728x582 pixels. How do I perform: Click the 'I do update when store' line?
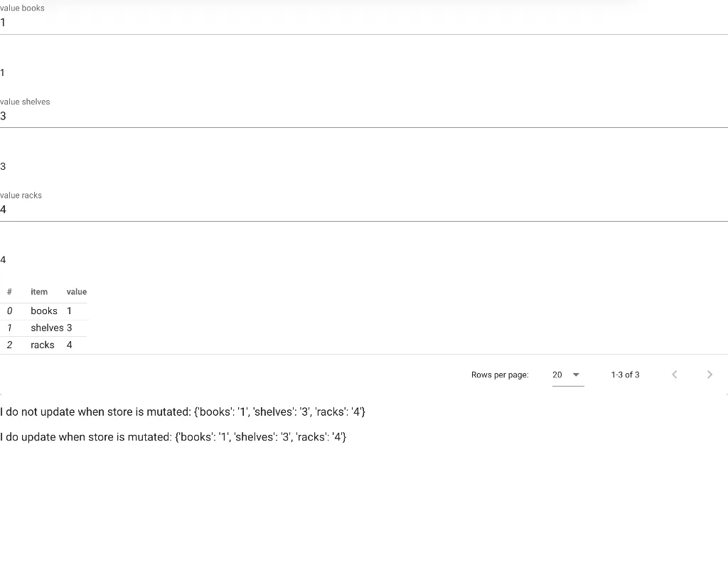pos(173,437)
